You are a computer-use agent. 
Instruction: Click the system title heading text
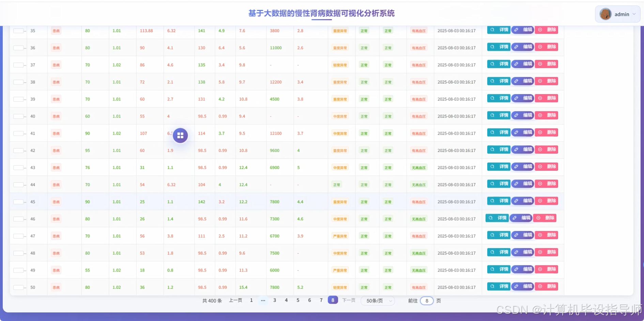(321, 13)
